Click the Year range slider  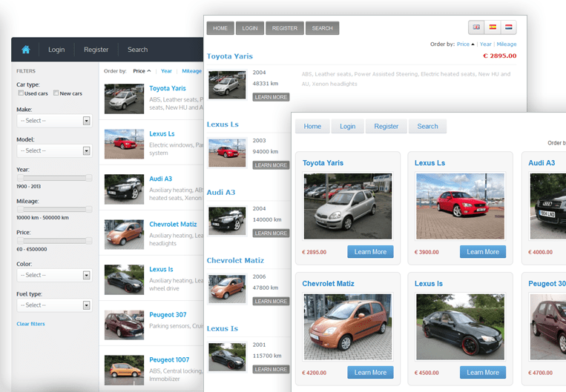pos(54,178)
